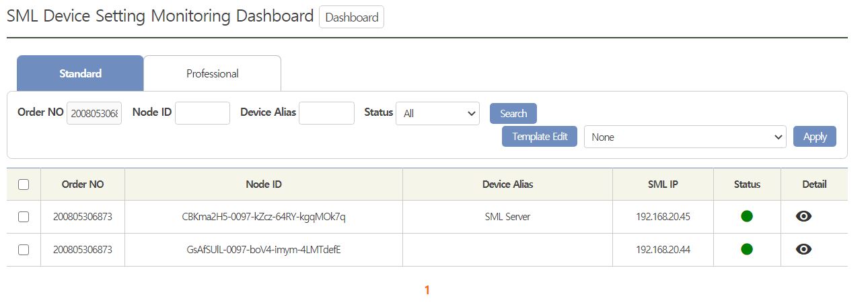This screenshot has height=303, width=868.
Task: Click the Device Alias input box
Action: click(326, 113)
